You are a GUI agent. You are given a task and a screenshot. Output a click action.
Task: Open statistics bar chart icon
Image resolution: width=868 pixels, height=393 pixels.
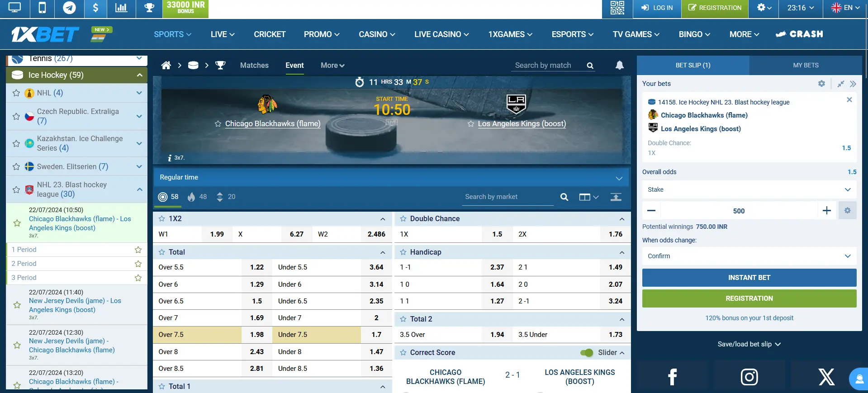tap(121, 8)
